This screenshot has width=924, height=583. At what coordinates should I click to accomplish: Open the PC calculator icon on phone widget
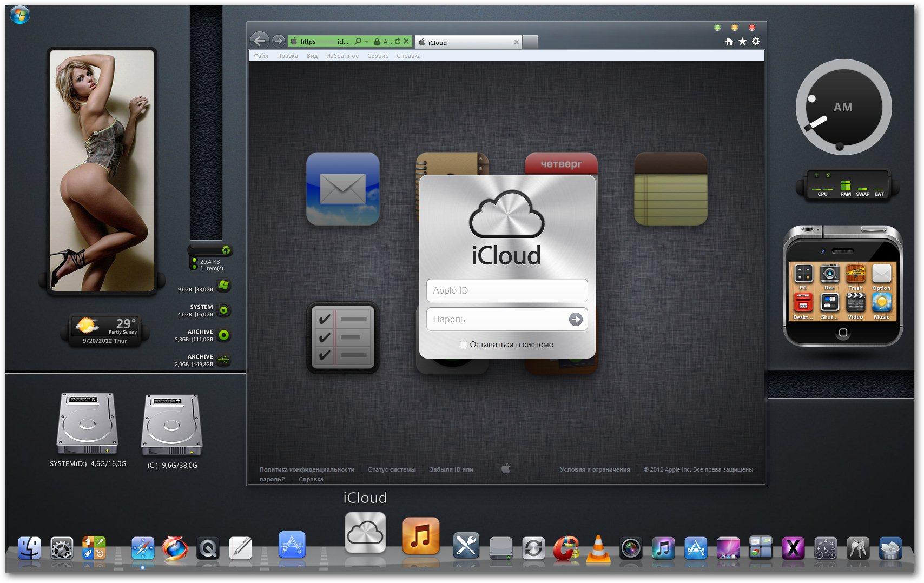[803, 274]
